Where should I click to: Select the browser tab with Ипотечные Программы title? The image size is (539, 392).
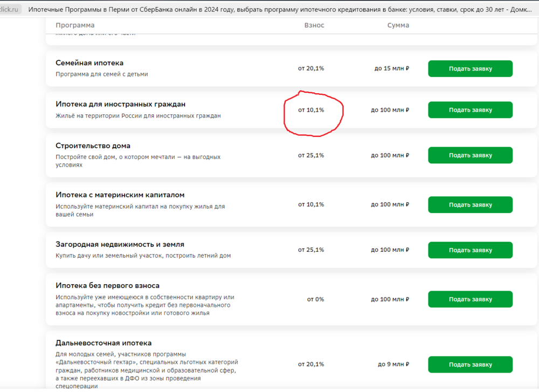pyautogui.click(x=280, y=10)
